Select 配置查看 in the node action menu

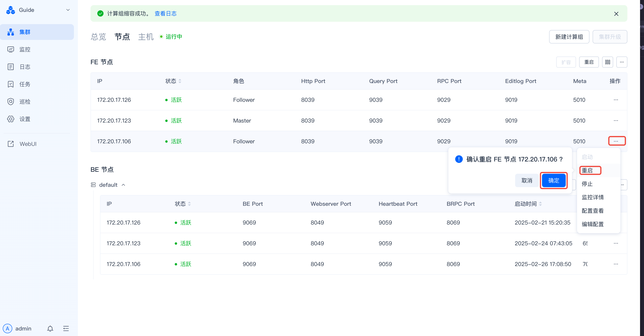tap(599, 211)
